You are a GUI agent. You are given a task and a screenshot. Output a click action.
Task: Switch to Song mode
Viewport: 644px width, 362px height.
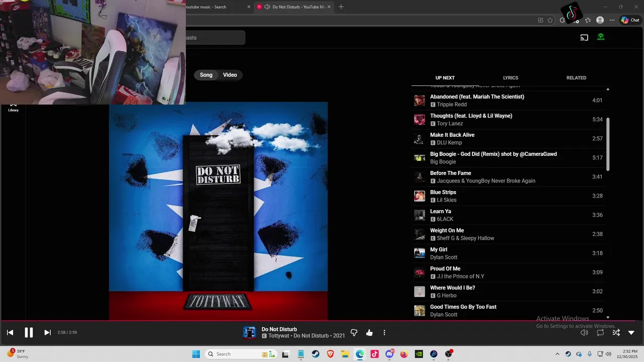click(206, 75)
